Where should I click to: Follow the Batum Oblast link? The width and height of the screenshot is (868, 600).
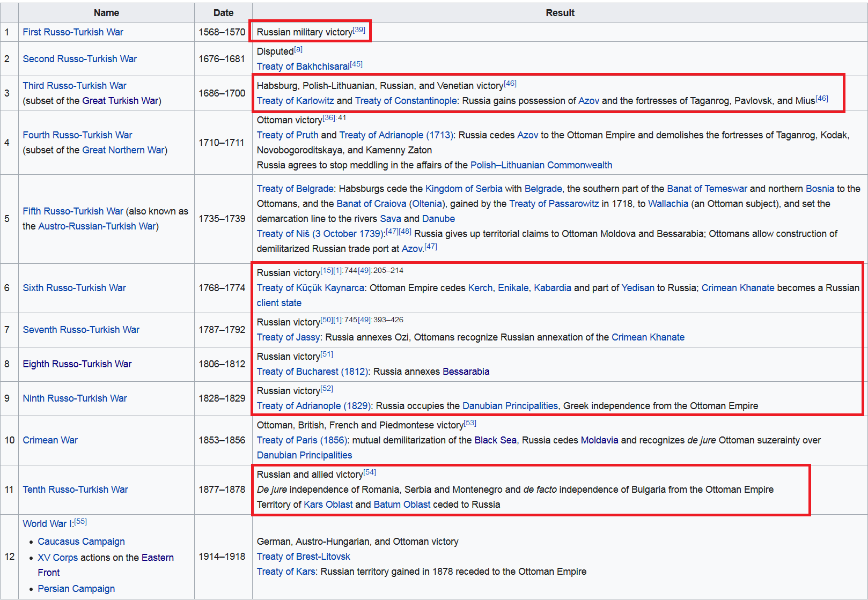(x=402, y=505)
